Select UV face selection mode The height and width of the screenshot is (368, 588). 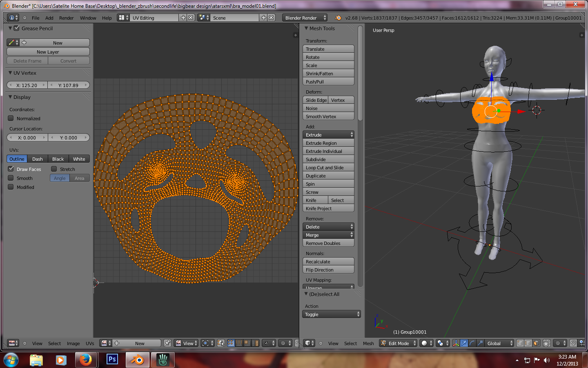point(247,343)
